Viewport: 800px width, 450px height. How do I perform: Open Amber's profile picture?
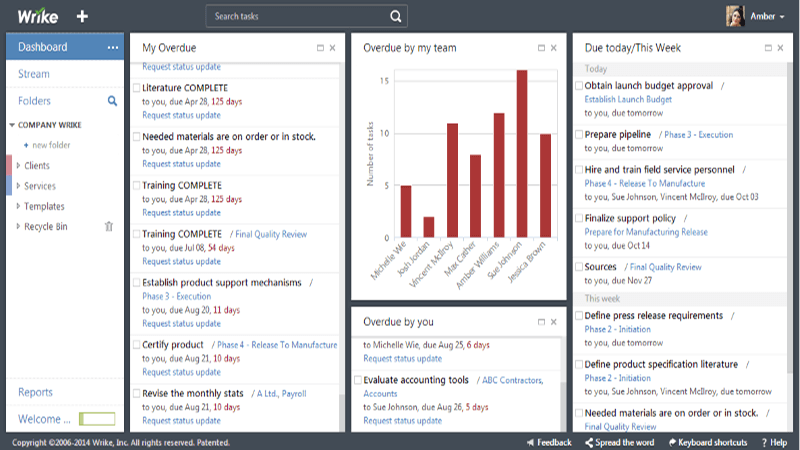(735, 16)
